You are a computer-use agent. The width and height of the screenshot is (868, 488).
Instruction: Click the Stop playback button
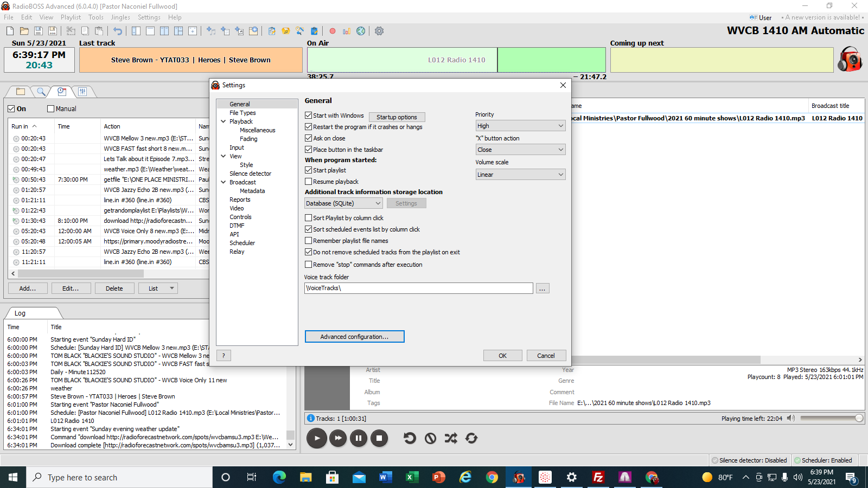(379, 438)
